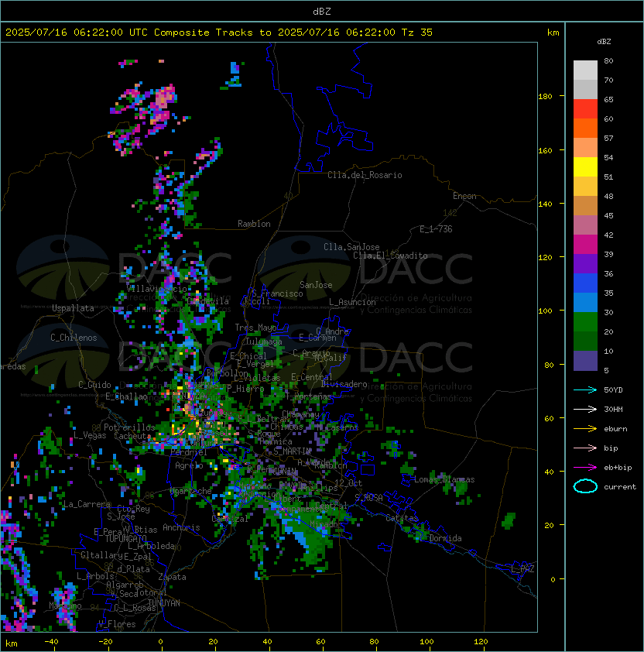This screenshot has width=644, height=652.
Task: Click the 'E_1-736' map label
Action: (436, 229)
